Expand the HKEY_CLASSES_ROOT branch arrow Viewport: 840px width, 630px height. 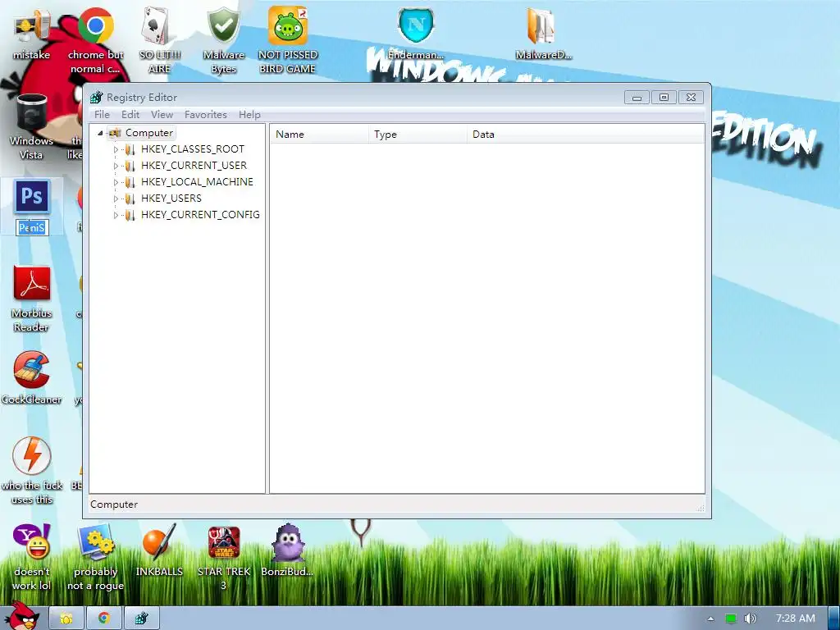coord(116,149)
